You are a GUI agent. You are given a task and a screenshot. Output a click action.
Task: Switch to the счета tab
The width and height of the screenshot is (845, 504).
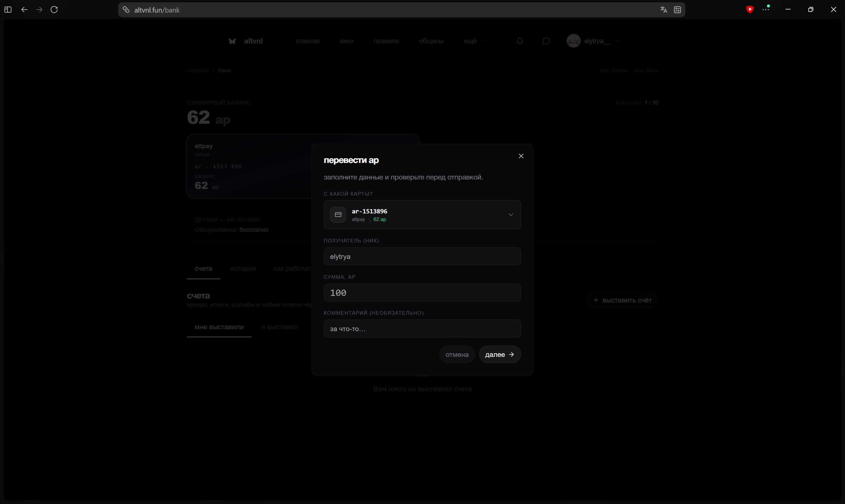click(x=203, y=268)
